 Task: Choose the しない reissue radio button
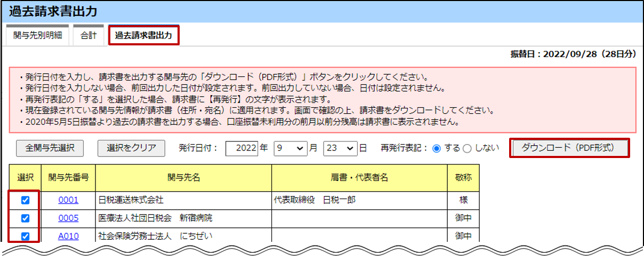pyautogui.click(x=467, y=148)
